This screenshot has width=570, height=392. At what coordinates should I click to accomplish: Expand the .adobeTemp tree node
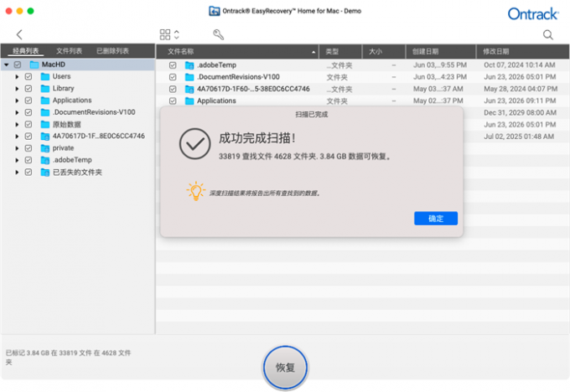17,160
